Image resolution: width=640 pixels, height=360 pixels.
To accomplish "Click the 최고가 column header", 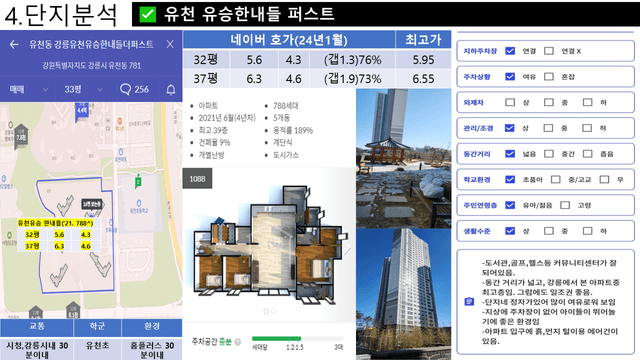I will point(423,40).
